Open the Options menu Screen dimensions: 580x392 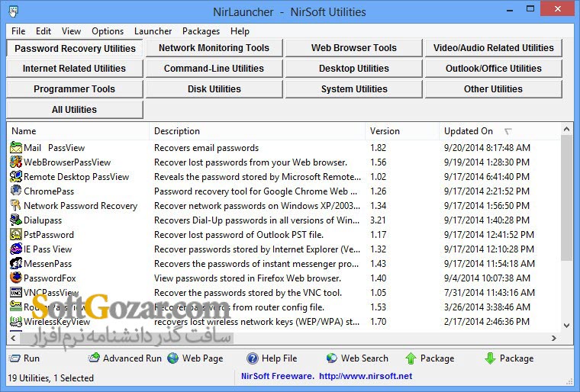(108, 31)
